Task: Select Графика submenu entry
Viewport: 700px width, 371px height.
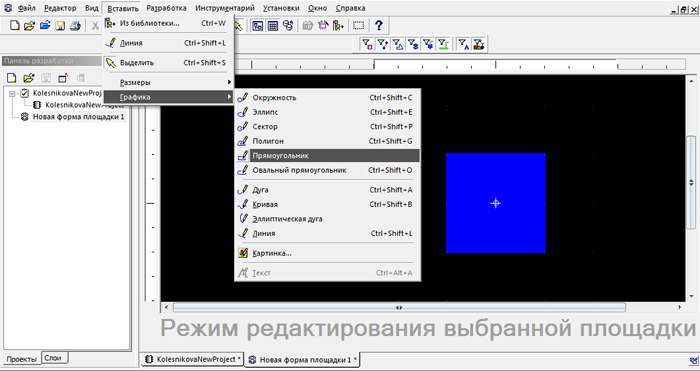Action: (x=169, y=97)
